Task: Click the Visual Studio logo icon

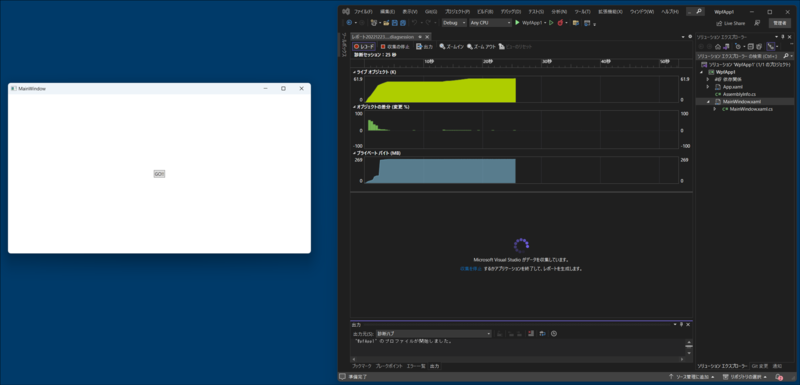Action: [345, 11]
